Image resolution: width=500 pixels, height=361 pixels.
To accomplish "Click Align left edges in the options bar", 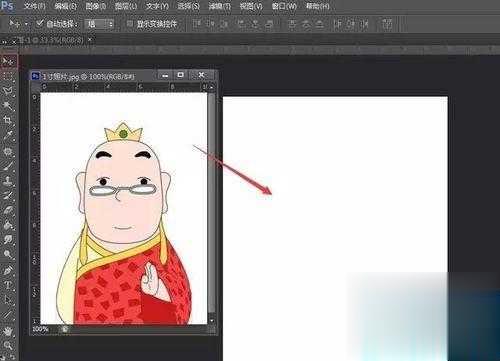I will click(241, 23).
